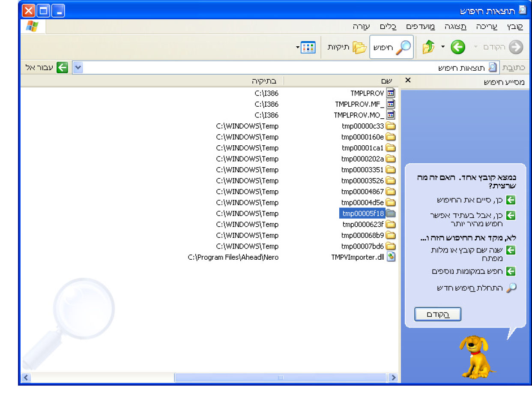Screen dimensions: 532x396
Task: Toggle the Search (חיפוש) toolbar button
Action: tap(392, 47)
